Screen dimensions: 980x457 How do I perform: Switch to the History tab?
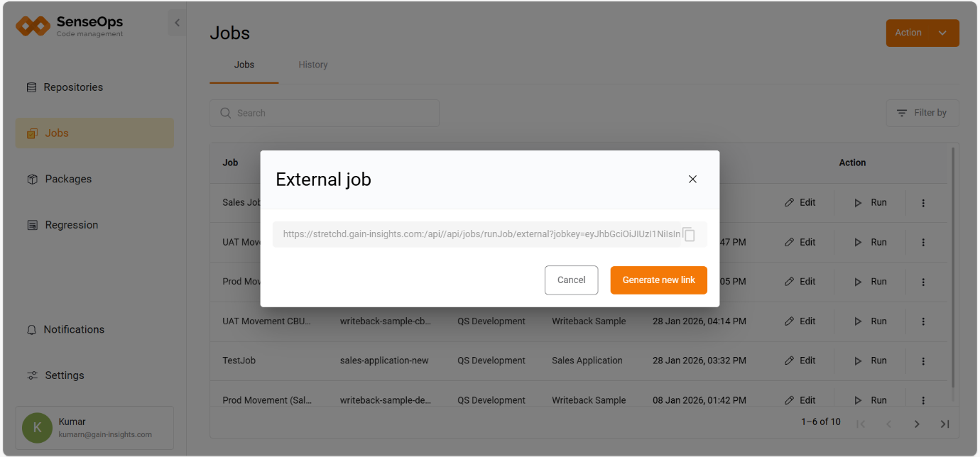click(312, 65)
